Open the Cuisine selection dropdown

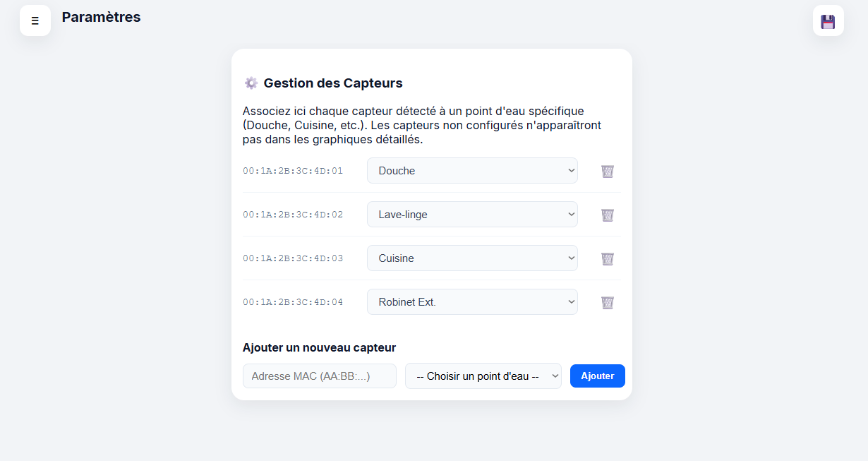point(472,258)
